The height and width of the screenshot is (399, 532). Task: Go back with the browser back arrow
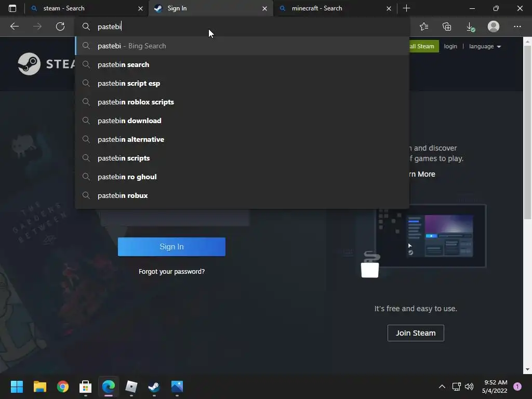point(14,26)
